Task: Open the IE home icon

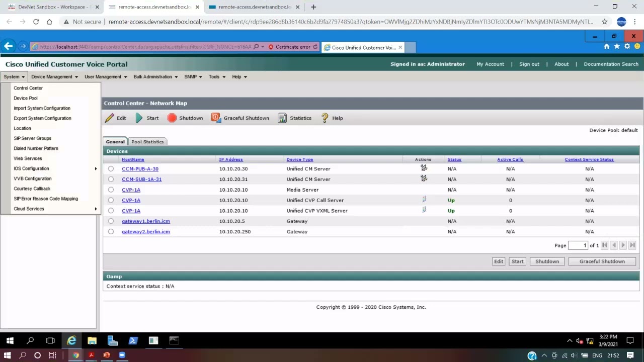Action: point(606,46)
